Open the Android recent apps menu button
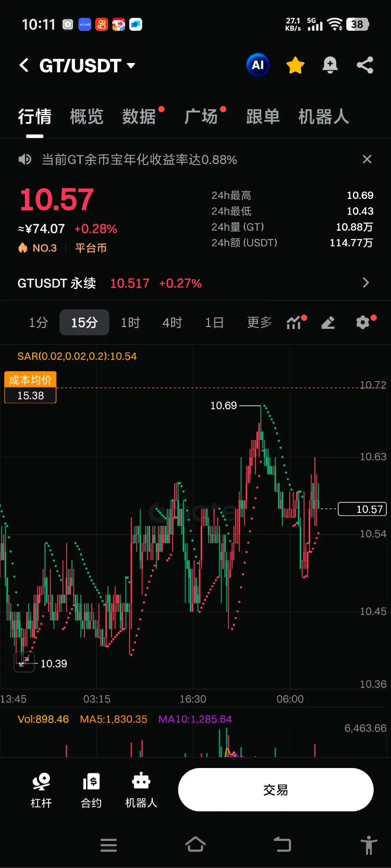The width and height of the screenshot is (391, 868). point(108,845)
